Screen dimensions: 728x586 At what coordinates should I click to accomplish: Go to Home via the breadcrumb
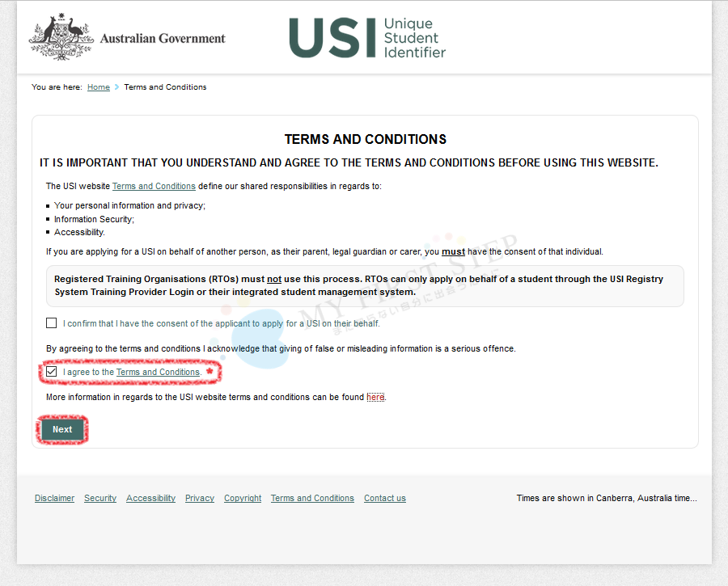(98, 87)
